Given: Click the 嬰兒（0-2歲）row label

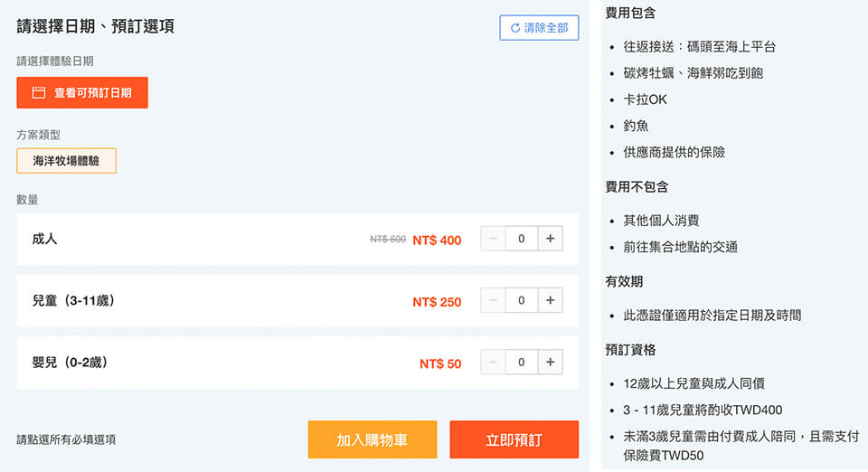Looking at the screenshot, I should click(71, 363).
